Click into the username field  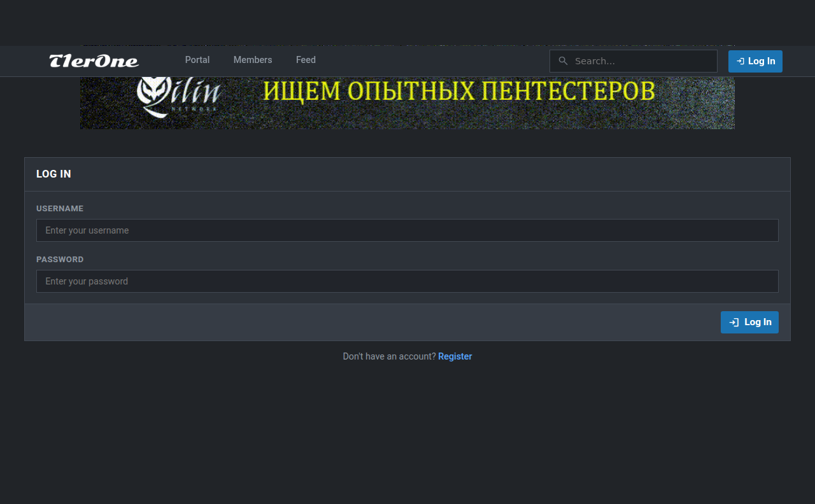coord(407,230)
